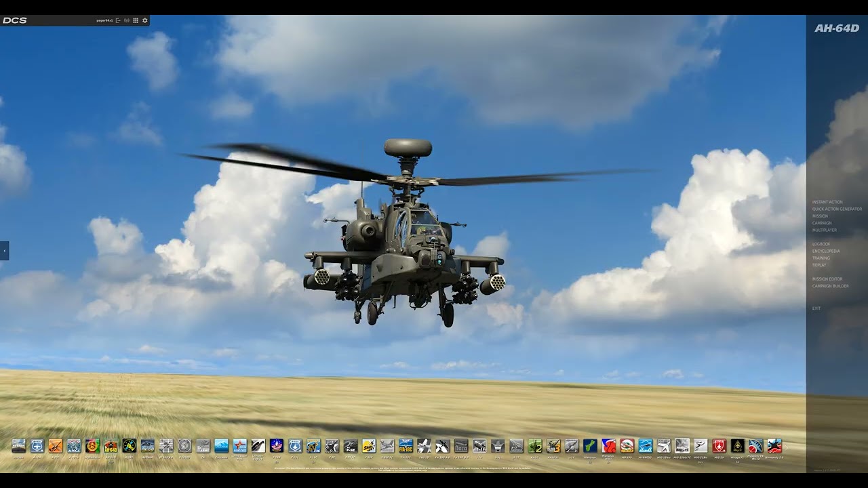Image resolution: width=868 pixels, height=488 pixels.
Task: Select the Ka-50 2 module icon
Action: pos(534,445)
